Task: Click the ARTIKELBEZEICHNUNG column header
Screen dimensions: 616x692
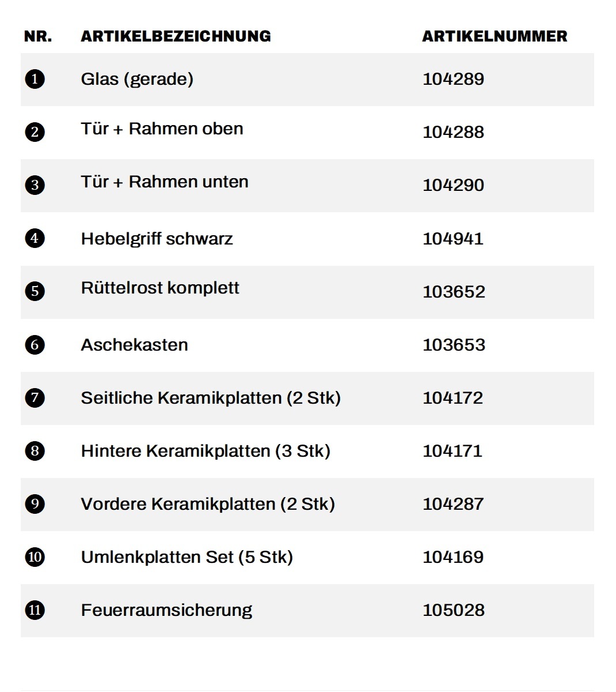Action: point(176,36)
